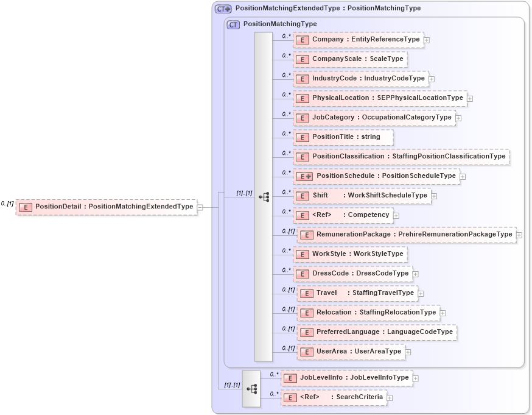Viewport: 532px width, 415px height.
Task: Click the sequence compositor icon above JobLevelInfo
Action: point(252,388)
